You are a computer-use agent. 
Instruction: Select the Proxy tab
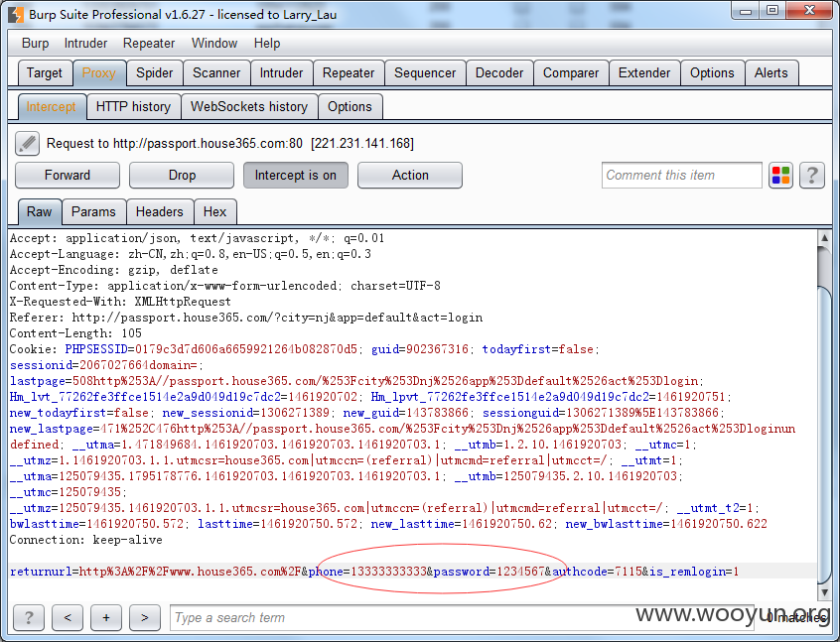[x=99, y=72]
